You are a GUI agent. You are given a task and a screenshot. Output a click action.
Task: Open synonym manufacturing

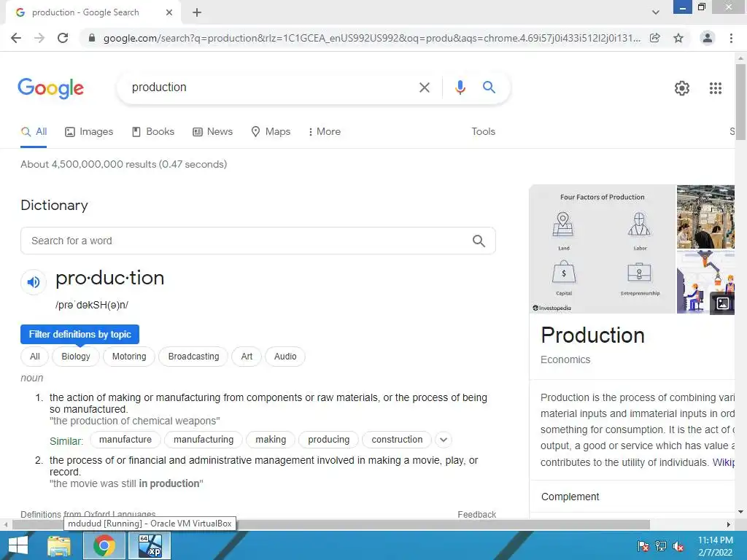(204, 440)
